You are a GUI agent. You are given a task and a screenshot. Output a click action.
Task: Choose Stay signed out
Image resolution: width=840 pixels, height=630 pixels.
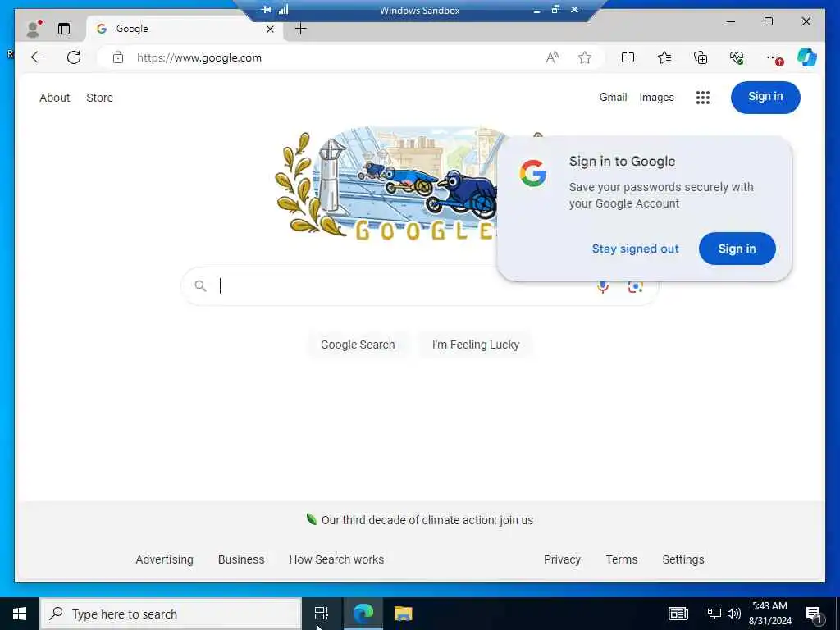coord(635,249)
